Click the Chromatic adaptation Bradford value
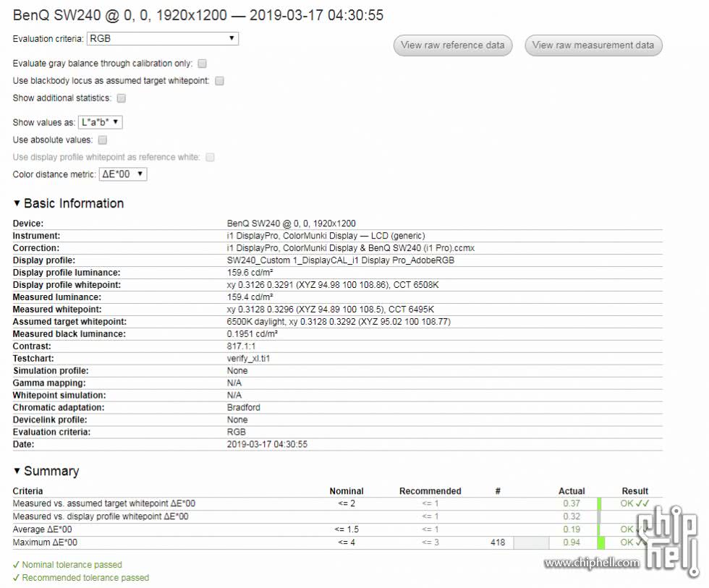The height and width of the screenshot is (588, 709). point(243,407)
